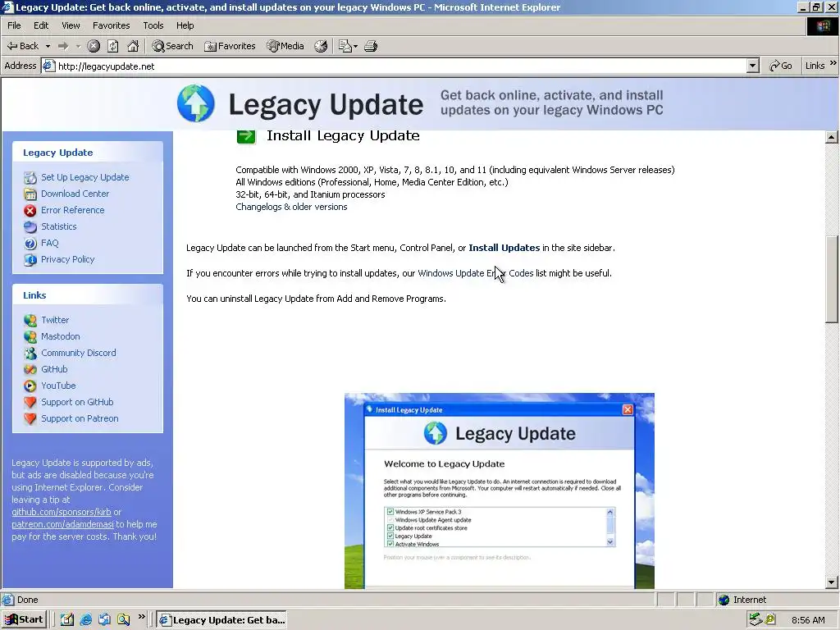Refresh the page with the Refresh icon
Viewport: 840px width, 630px height.
click(113, 46)
